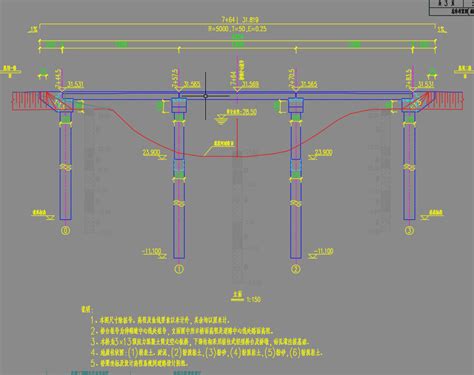Screen dimensions: 474x375
Task: Pick elevation 23.900 right of pier 2 column
Action: point(324,152)
